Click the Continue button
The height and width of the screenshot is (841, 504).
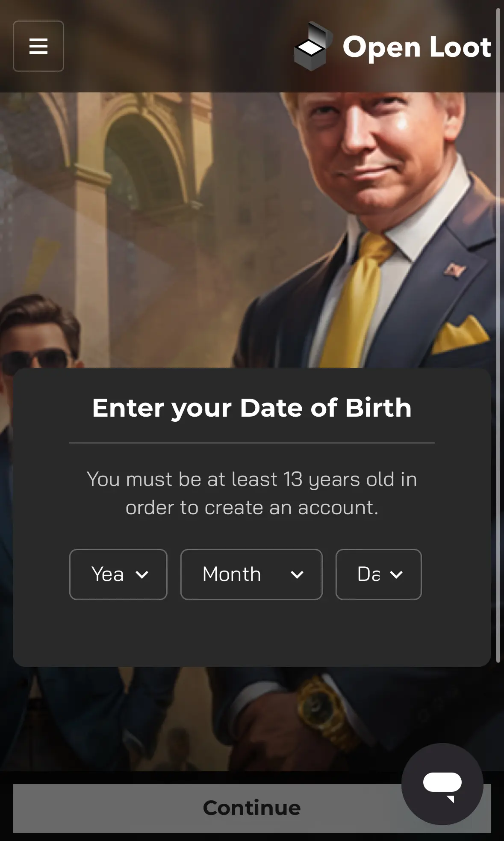(252, 808)
